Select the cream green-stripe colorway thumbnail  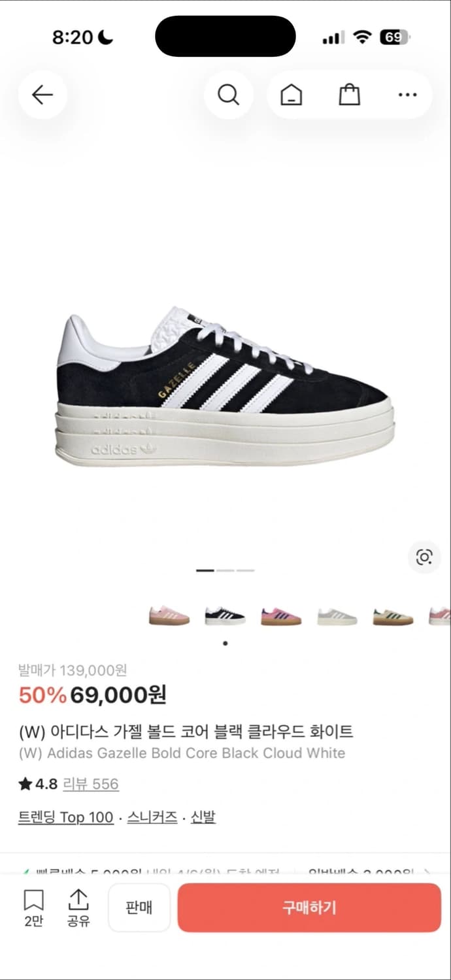click(x=393, y=615)
